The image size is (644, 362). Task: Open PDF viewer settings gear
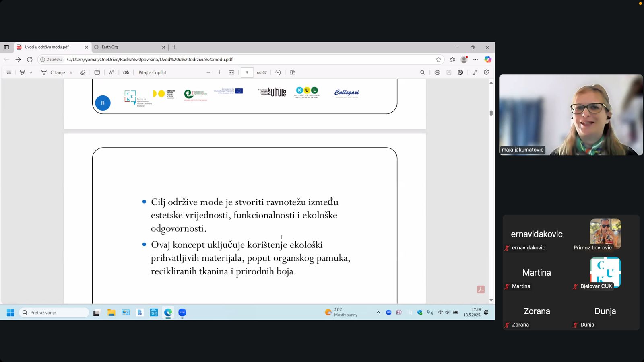click(487, 72)
